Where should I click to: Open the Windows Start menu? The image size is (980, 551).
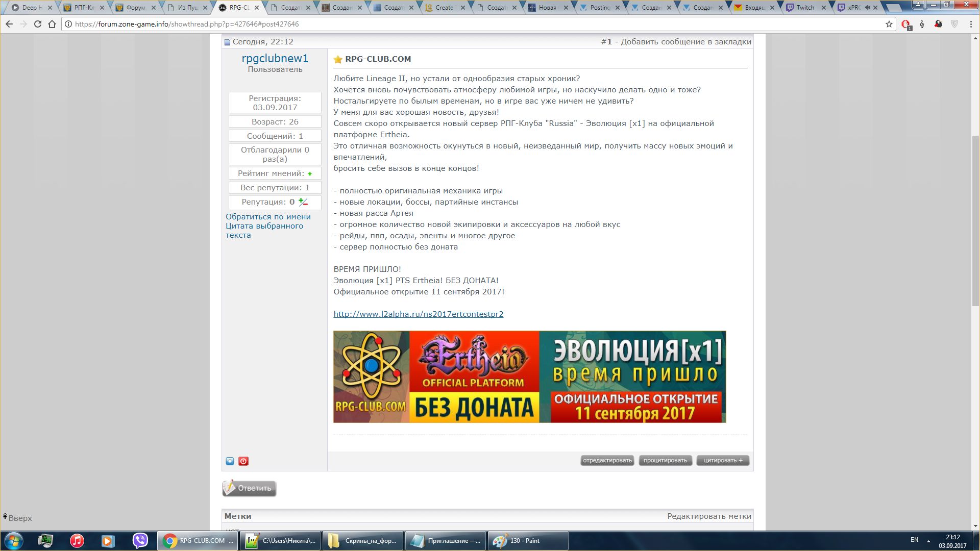14,541
